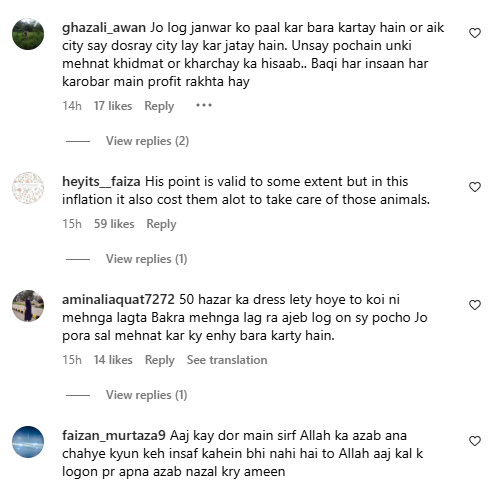Click See translation on aminaliaquat7272's comment

[227, 360]
